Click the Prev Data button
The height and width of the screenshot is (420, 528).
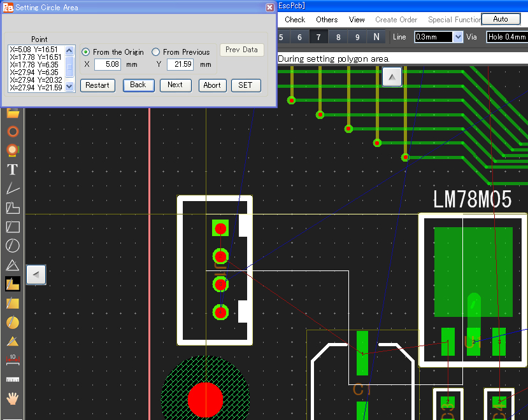[x=242, y=50]
